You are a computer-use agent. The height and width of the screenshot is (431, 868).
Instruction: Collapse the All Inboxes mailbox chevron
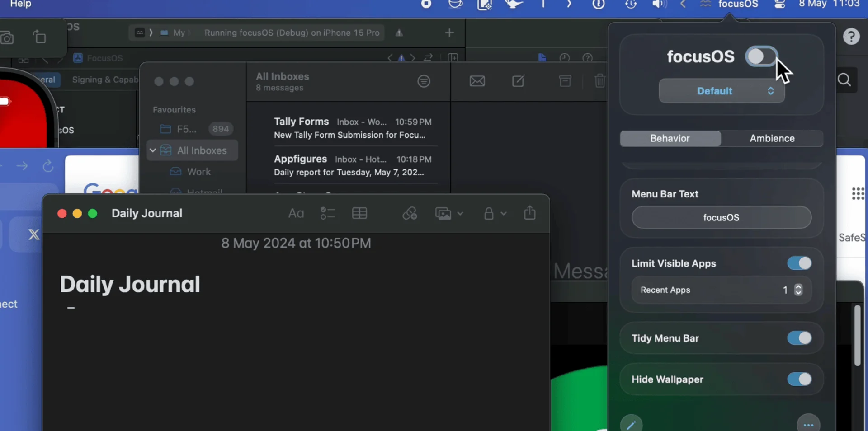click(153, 150)
